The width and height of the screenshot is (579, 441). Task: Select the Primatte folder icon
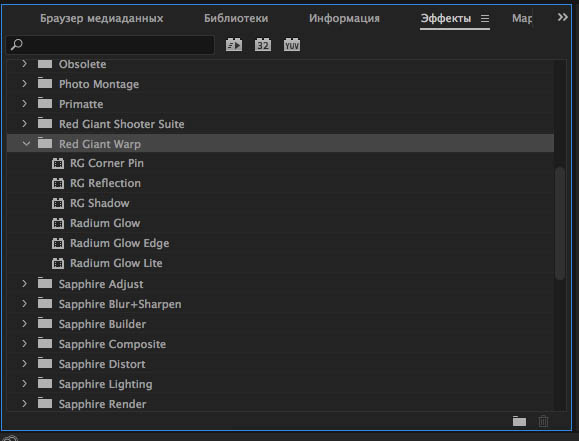[x=45, y=103]
